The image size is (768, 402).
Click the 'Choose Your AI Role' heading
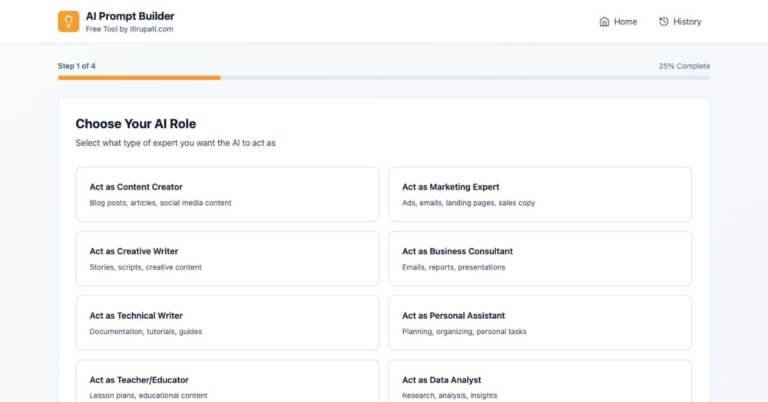pyautogui.click(x=136, y=124)
